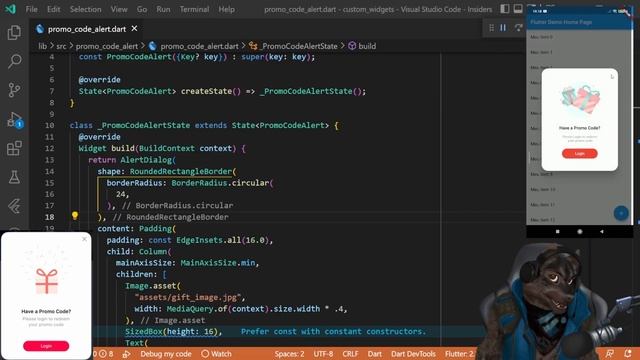Select the Dart language mode
The width and height of the screenshot is (640, 360).
click(x=374, y=354)
